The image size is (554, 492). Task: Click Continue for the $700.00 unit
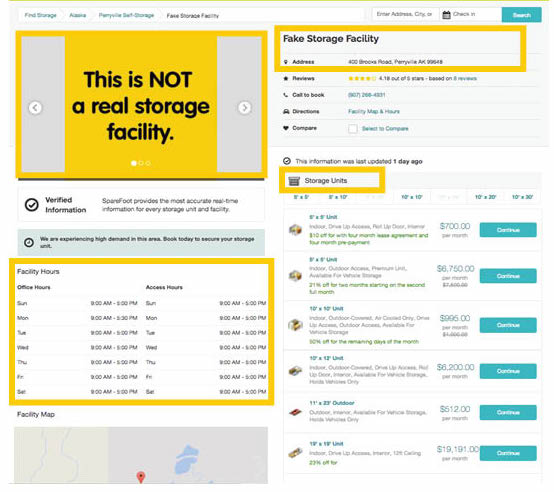point(508,230)
